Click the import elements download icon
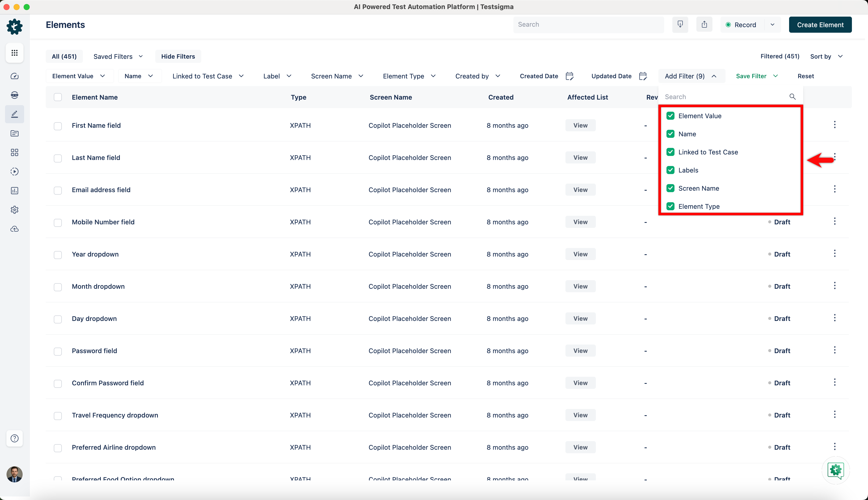 pos(680,24)
